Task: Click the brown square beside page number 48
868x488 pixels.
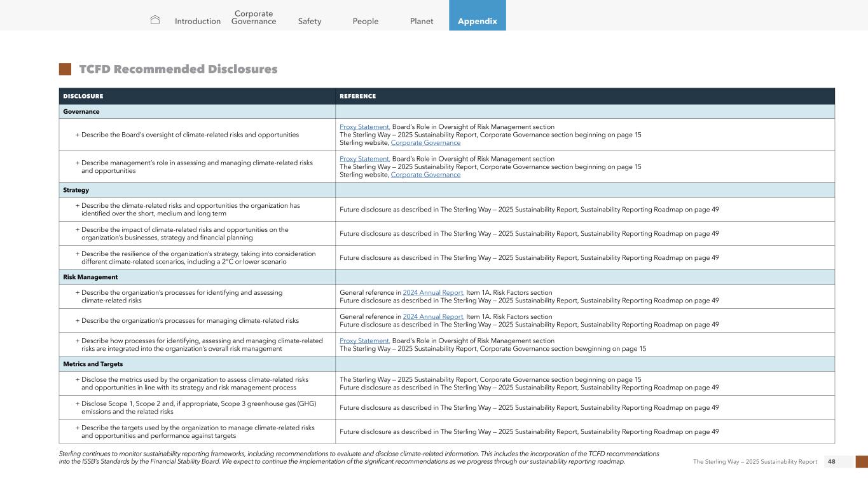Action: (861, 462)
